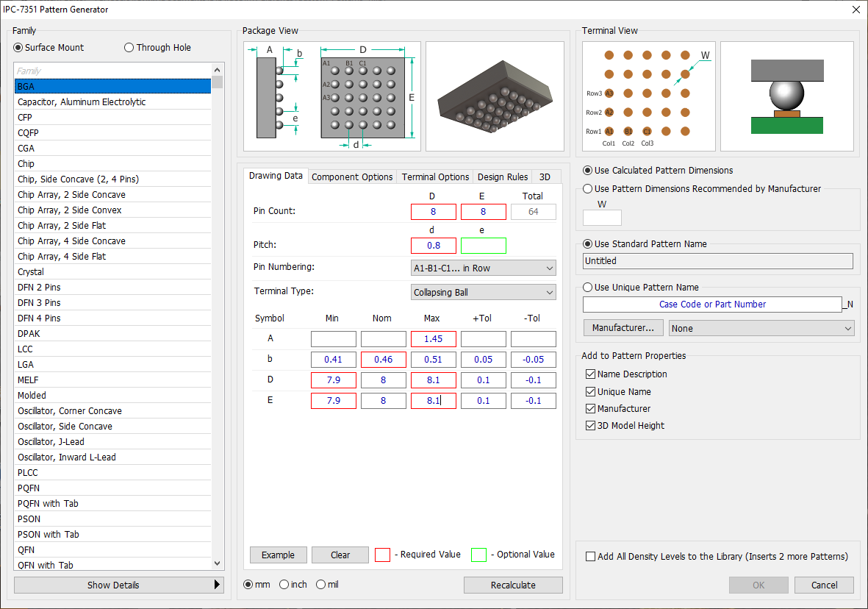Select Crystal in the family list

click(x=112, y=272)
